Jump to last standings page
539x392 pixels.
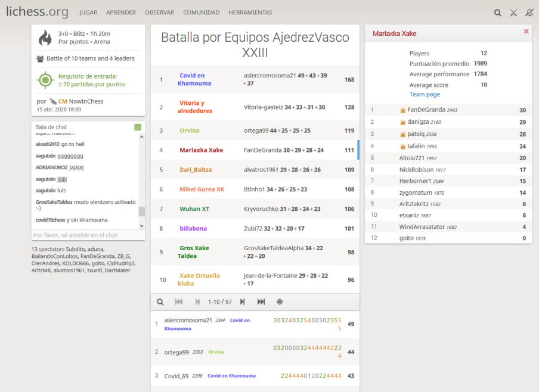(261, 302)
